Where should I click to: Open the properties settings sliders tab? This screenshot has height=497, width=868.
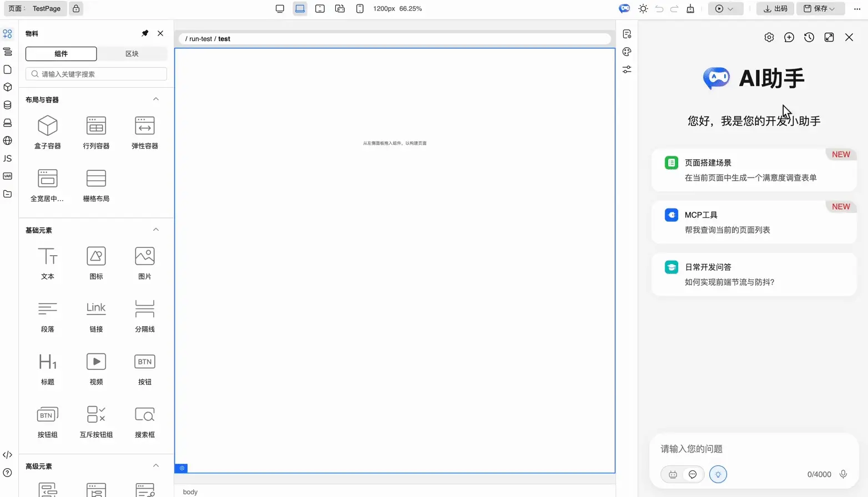[x=627, y=69]
